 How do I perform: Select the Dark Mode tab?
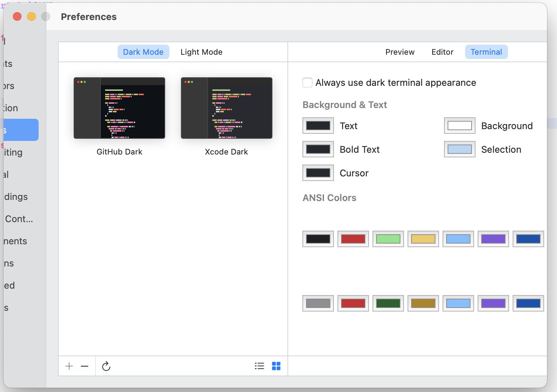[x=143, y=52]
